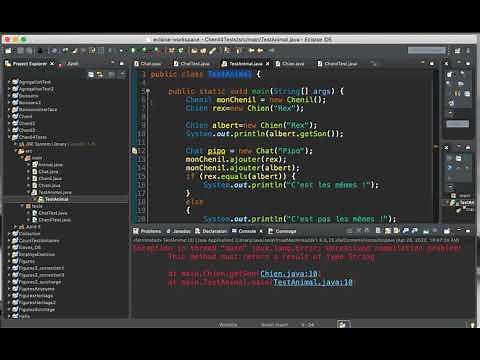Viewport: 480px width, 360px height.
Task: Select the FiguresHeritage2 project
Action: click(34, 303)
